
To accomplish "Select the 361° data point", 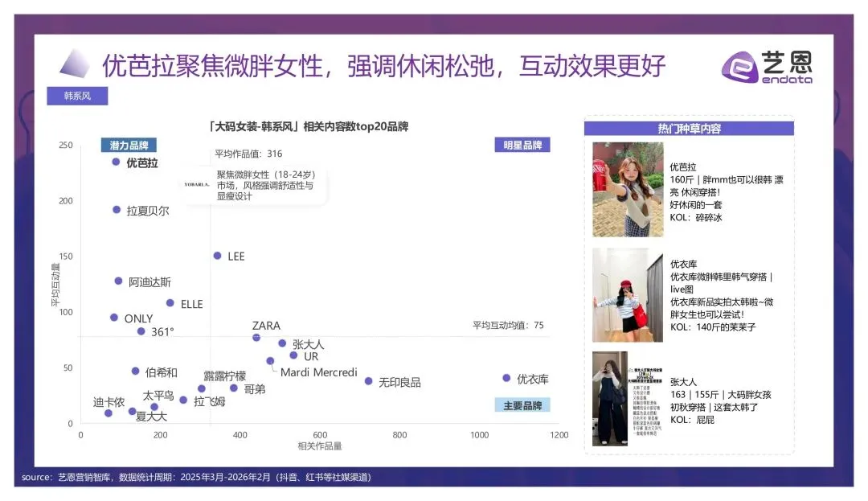I will click(x=141, y=331).
